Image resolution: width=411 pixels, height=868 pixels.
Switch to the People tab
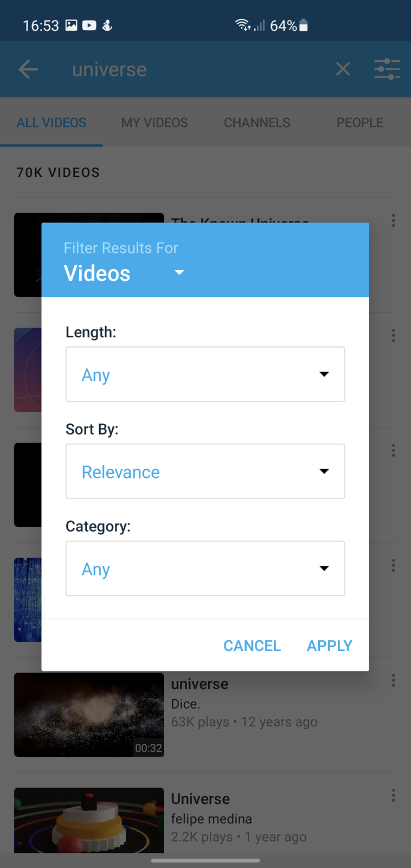tap(359, 123)
